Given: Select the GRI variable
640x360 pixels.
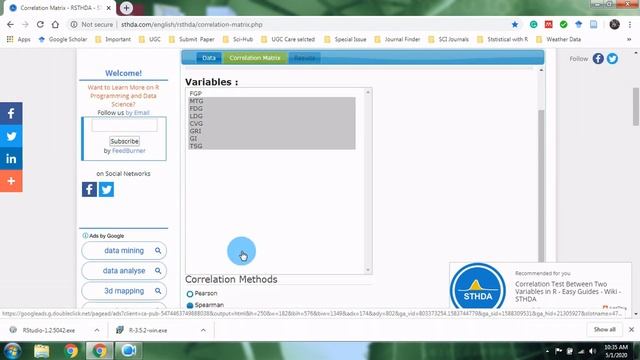Looking at the screenshot, I should tap(271, 131).
